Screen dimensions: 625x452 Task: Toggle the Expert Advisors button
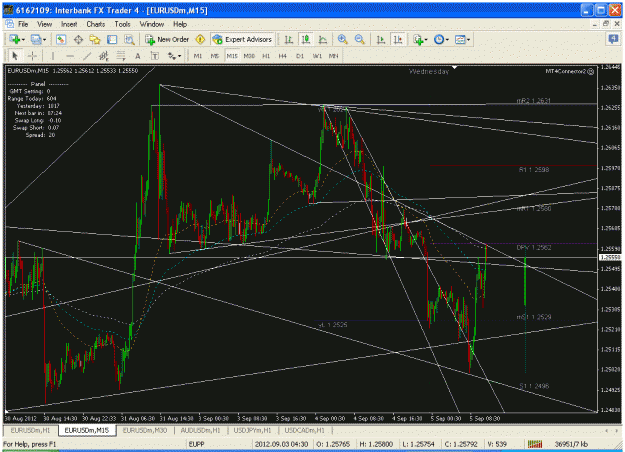point(242,39)
